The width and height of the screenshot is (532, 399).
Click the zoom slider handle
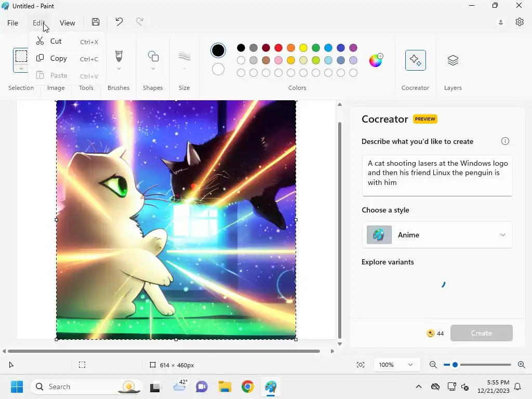pos(455,365)
